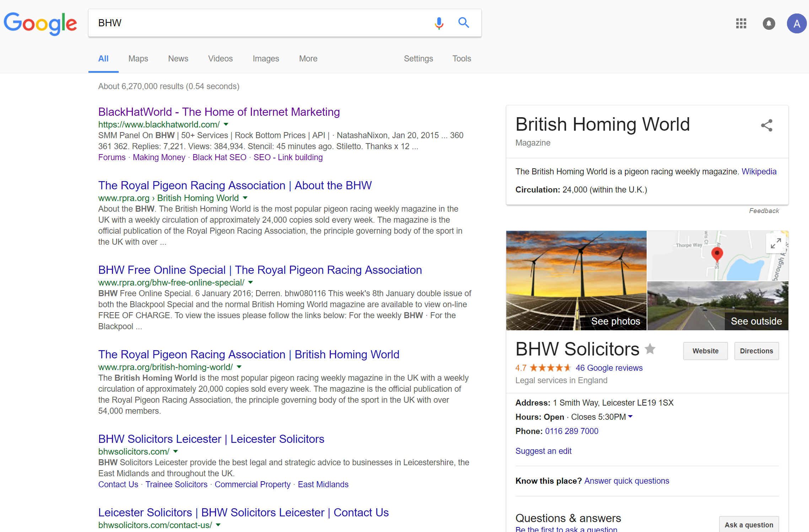Click the Ask a question button
This screenshot has width=809, height=532.
click(x=749, y=525)
